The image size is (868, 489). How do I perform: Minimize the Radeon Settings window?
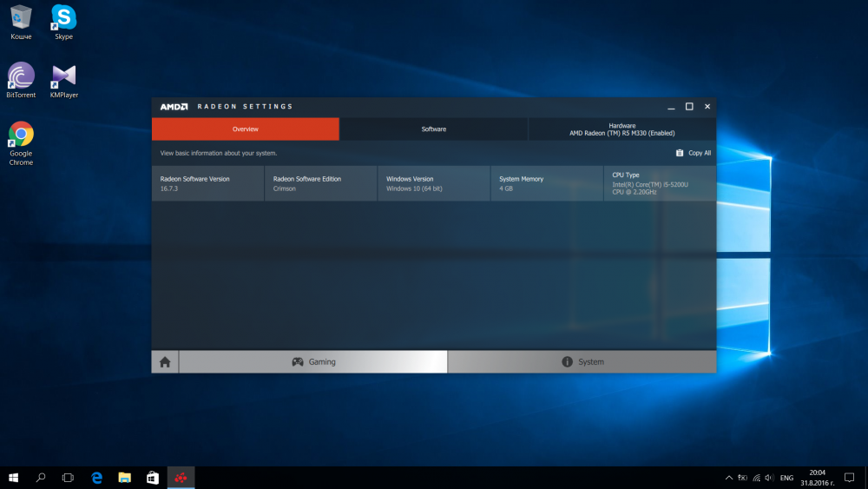[x=671, y=106]
